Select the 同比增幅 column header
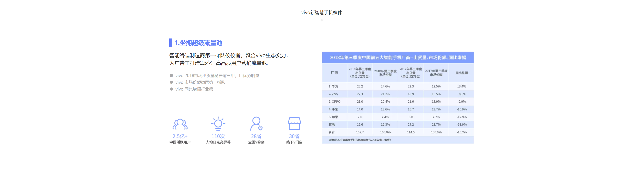 (x=461, y=73)
